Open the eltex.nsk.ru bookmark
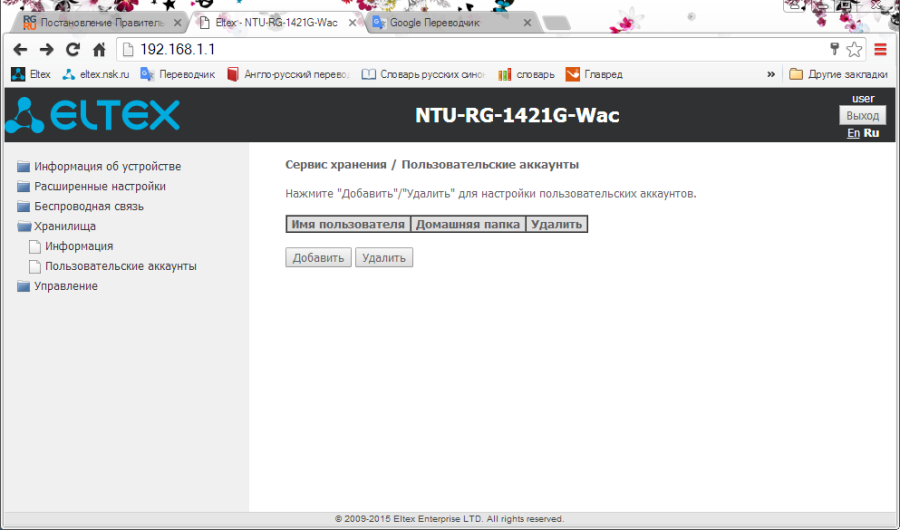The width and height of the screenshot is (900, 530). (96, 75)
